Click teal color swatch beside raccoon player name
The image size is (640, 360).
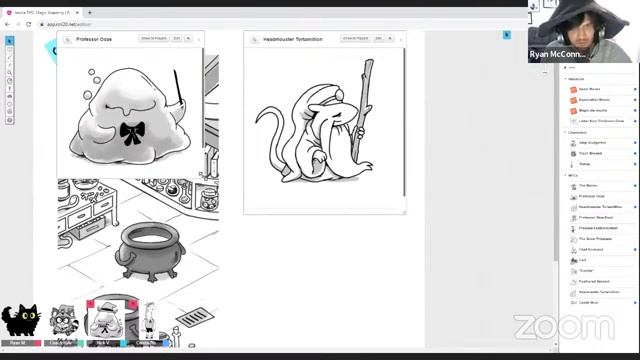pos(80,343)
